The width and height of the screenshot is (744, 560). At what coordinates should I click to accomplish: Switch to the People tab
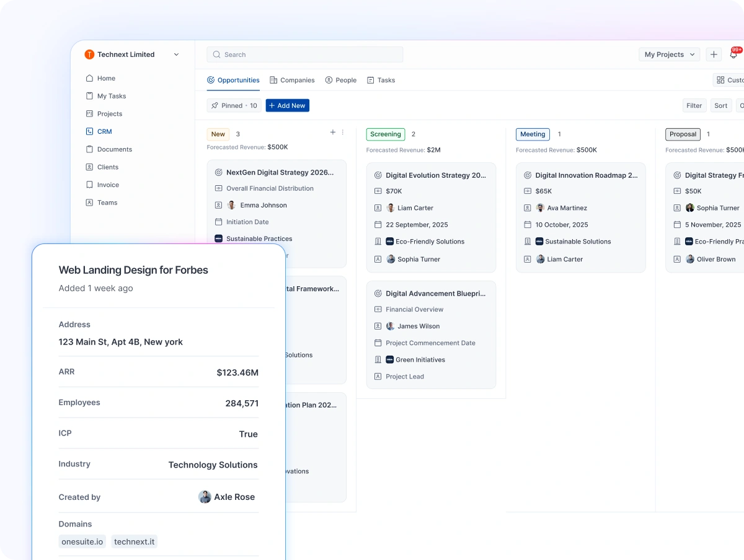click(x=341, y=80)
